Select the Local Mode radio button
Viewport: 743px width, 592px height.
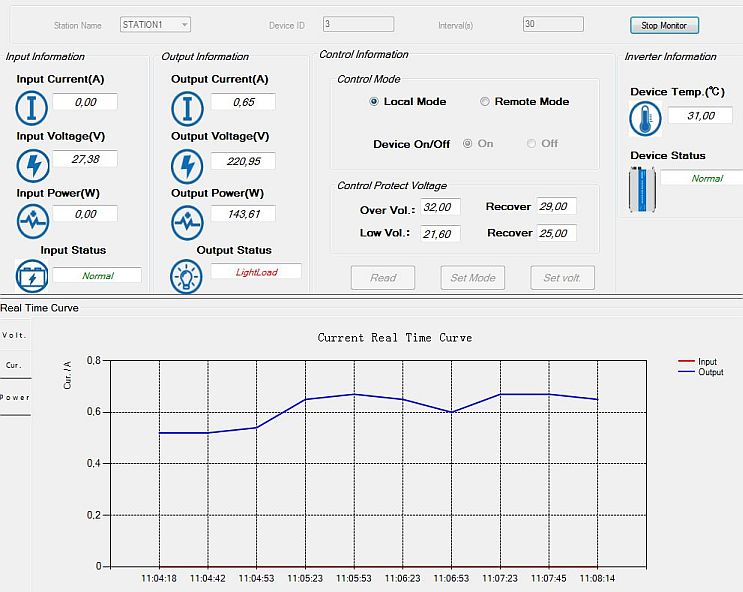coord(374,102)
